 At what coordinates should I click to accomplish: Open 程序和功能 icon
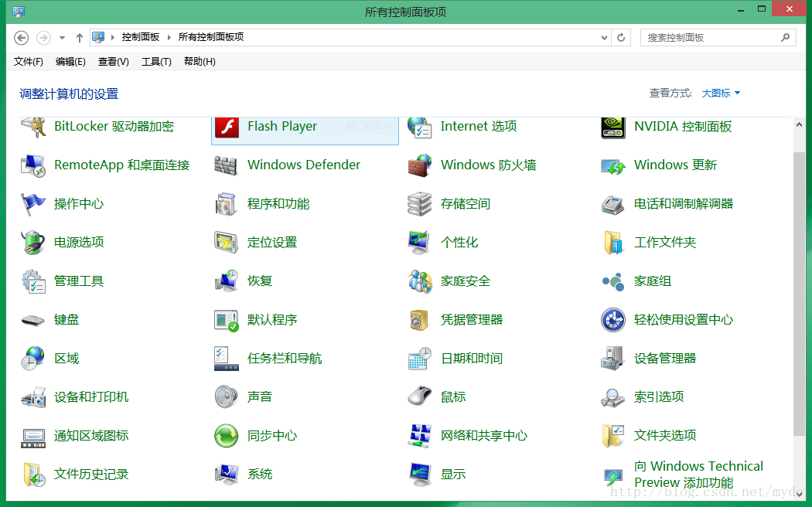pyautogui.click(x=227, y=204)
